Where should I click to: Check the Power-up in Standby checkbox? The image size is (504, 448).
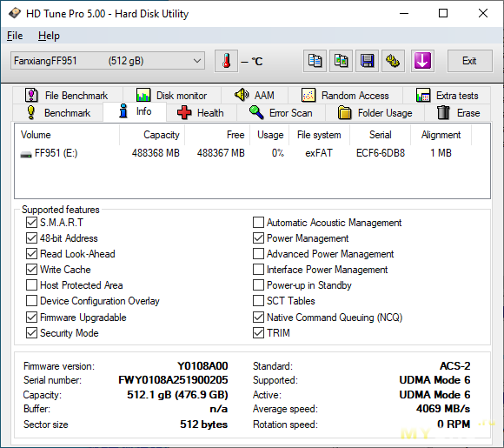[x=258, y=285]
